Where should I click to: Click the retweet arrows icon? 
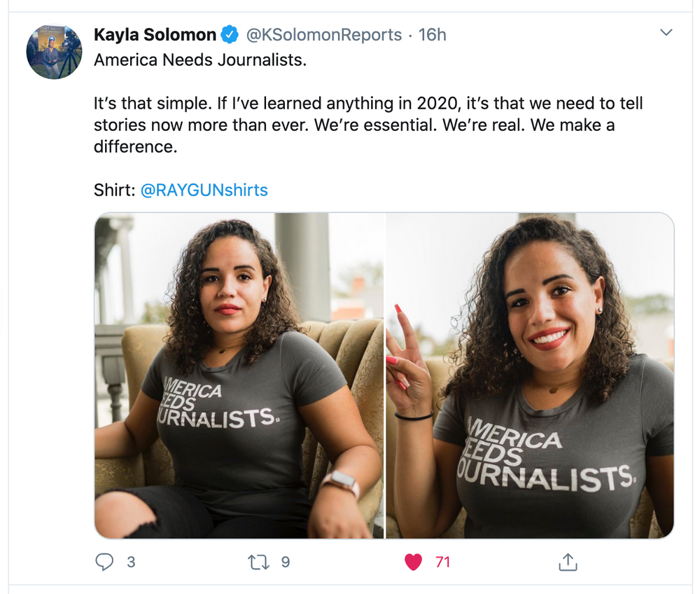point(259,562)
